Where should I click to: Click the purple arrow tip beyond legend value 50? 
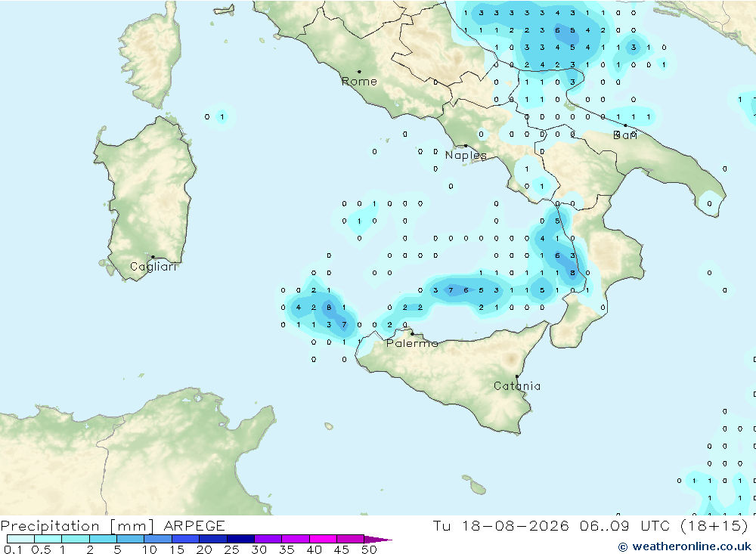point(378,540)
